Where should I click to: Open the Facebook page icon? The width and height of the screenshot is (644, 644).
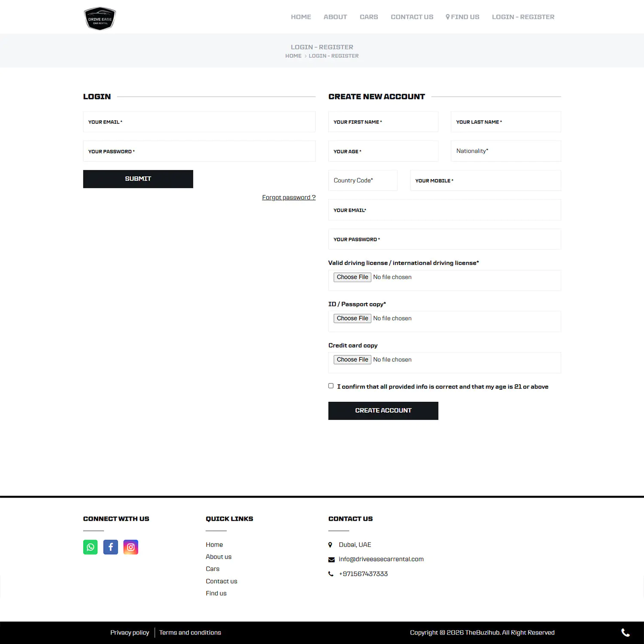click(x=110, y=547)
